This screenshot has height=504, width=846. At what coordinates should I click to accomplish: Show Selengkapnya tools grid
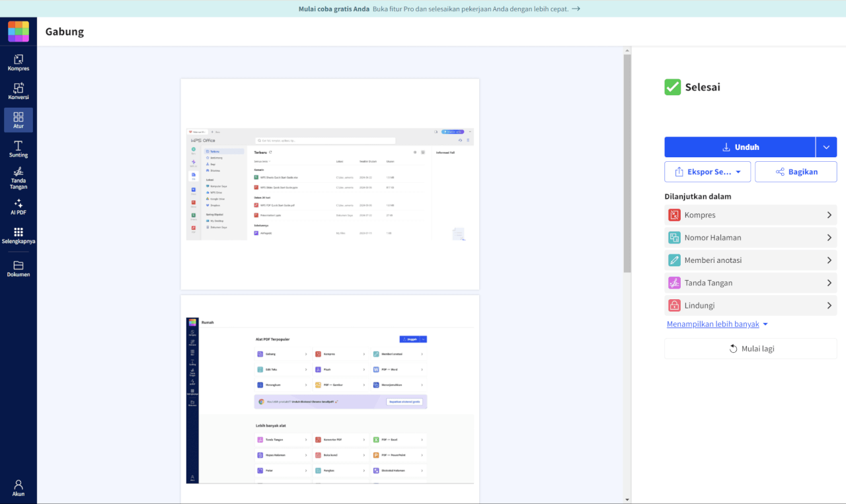pyautogui.click(x=19, y=236)
